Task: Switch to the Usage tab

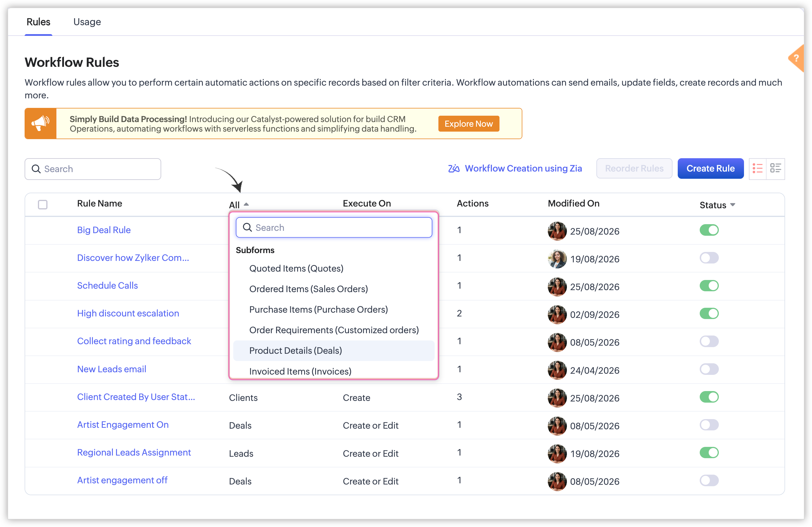Action: tap(87, 22)
